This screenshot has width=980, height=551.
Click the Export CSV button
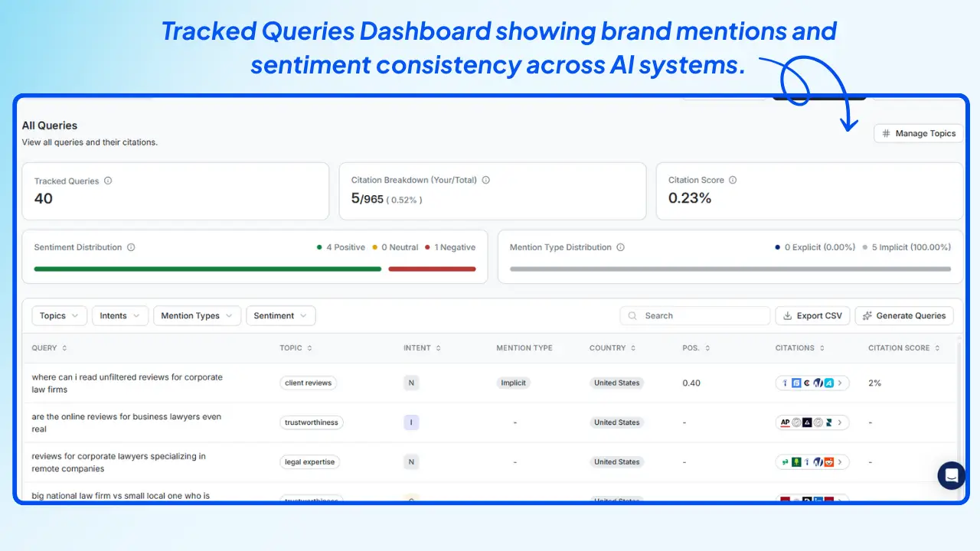(x=812, y=315)
